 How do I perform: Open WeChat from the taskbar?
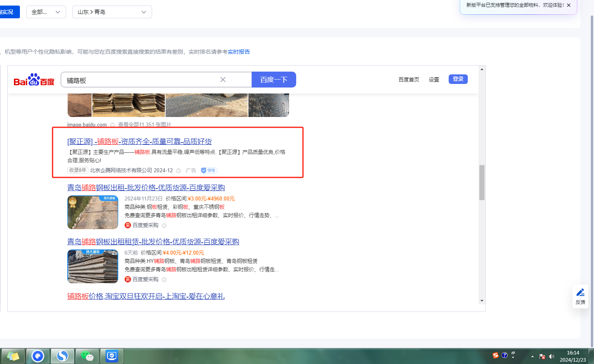coord(87,356)
